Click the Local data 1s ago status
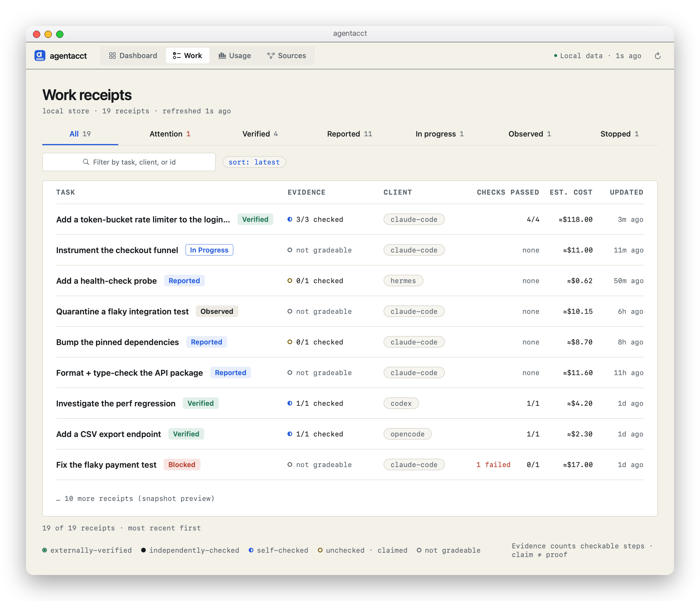This screenshot has width=700, height=601. coord(597,56)
